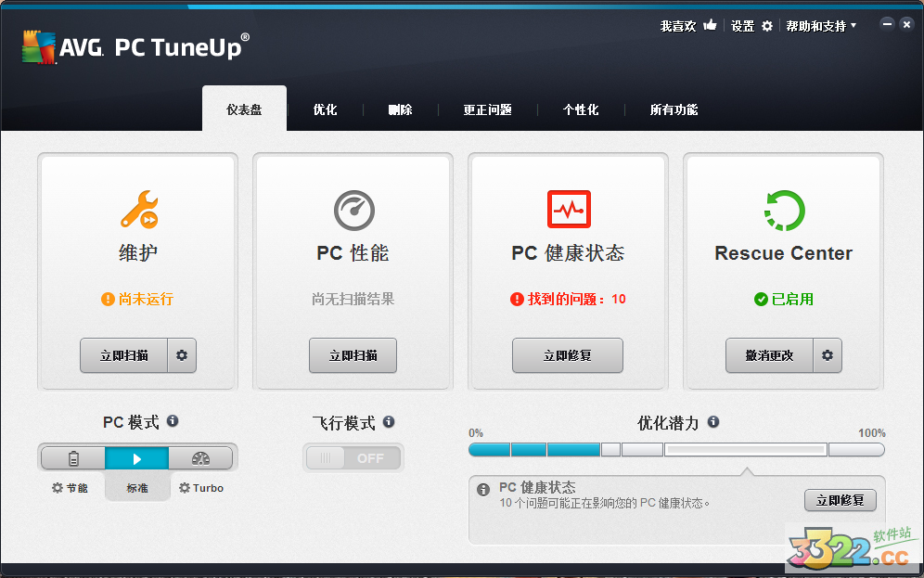Viewport: 924px width, 578px height.
Task: Configure 节能 mode via its gear icon
Action: tap(58, 488)
